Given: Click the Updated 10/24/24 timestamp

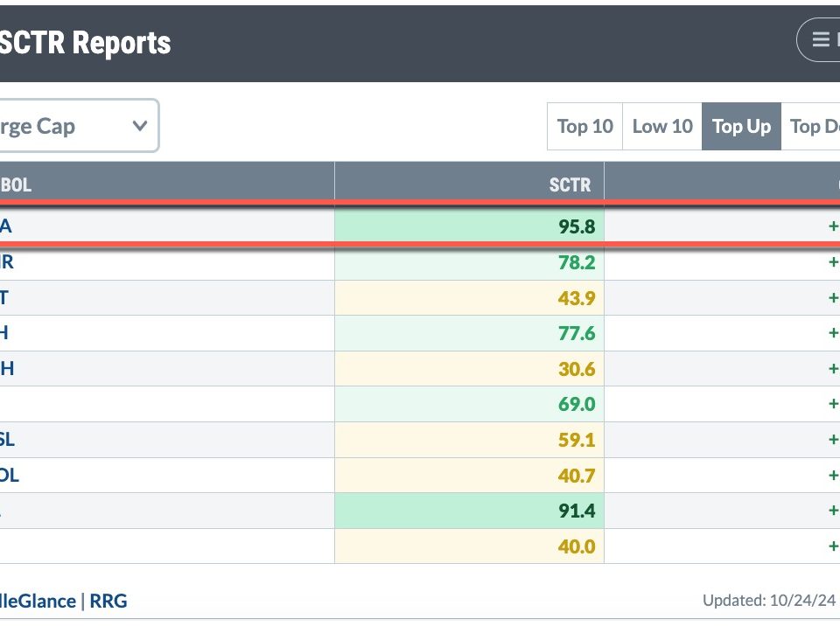Looking at the screenshot, I should [770, 601].
